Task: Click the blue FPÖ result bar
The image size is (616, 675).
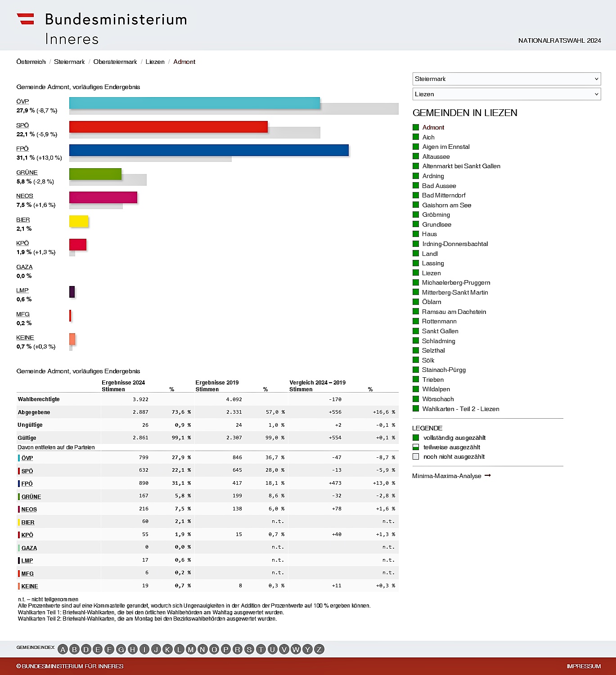Action: tap(209, 150)
